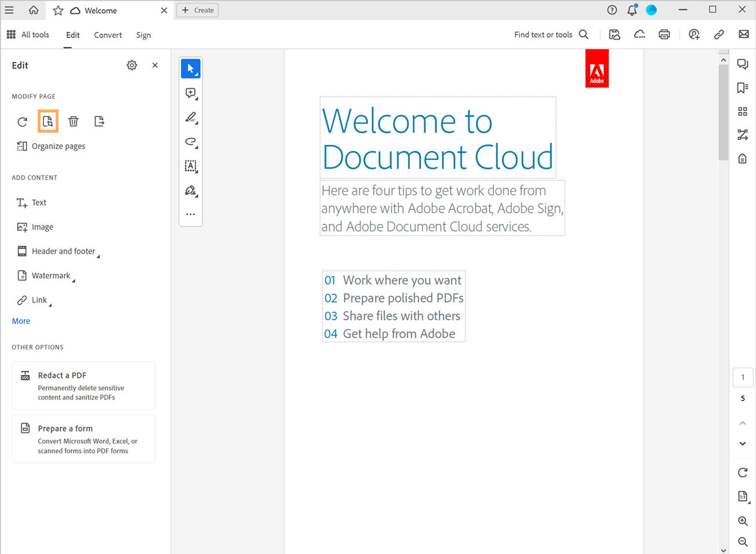
Task: Select the Draw freeform tool
Action: pos(191,141)
